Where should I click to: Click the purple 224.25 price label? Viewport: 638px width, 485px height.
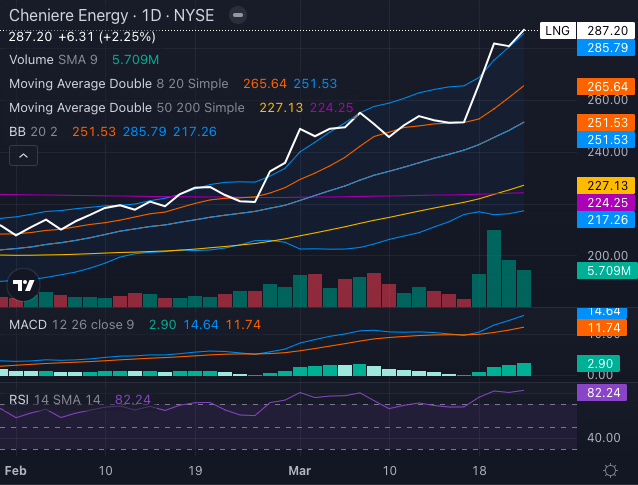pos(607,202)
